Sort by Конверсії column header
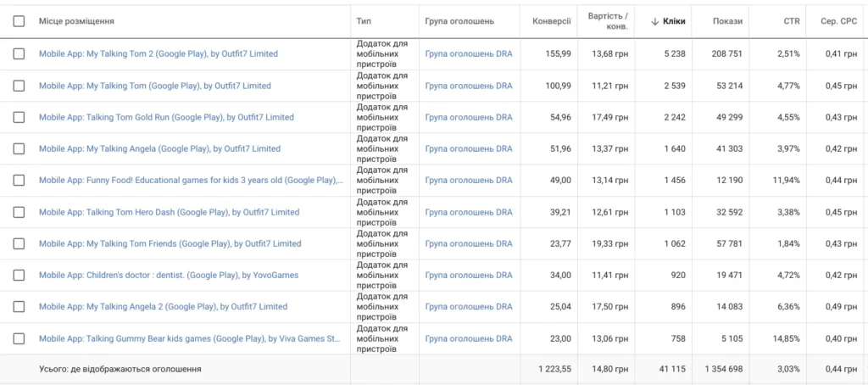This screenshot has height=385, width=868. click(x=551, y=21)
